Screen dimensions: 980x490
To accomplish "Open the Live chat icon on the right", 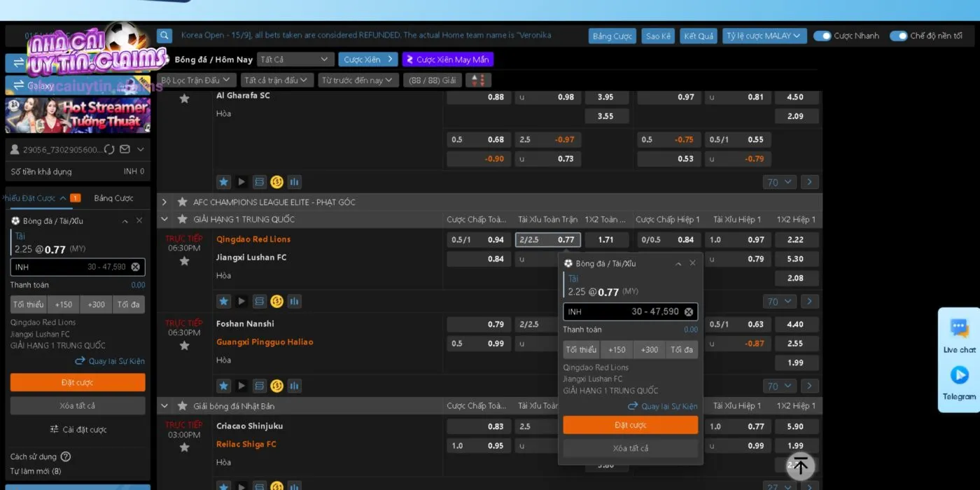I will [x=958, y=327].
